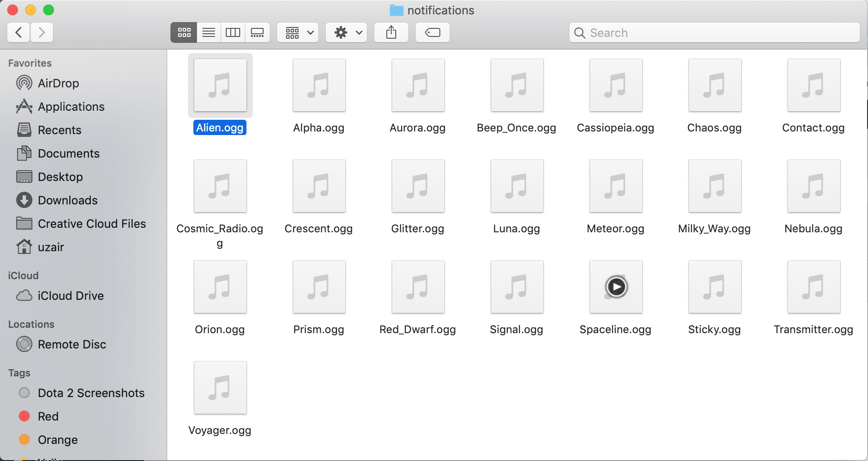This screenshot has height=461, width=868.
Task: Switch to list view mode
Action: 209,32
